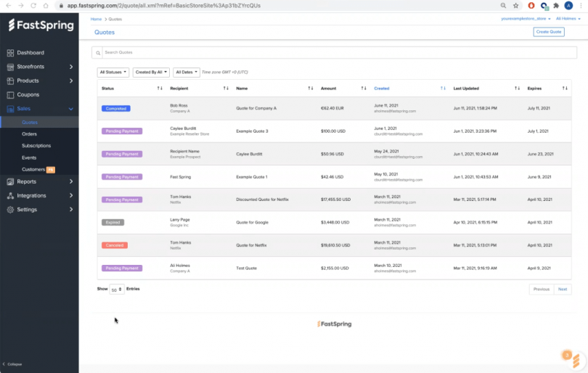
Task: Open Events under Sales
Action: click(29, 157)
